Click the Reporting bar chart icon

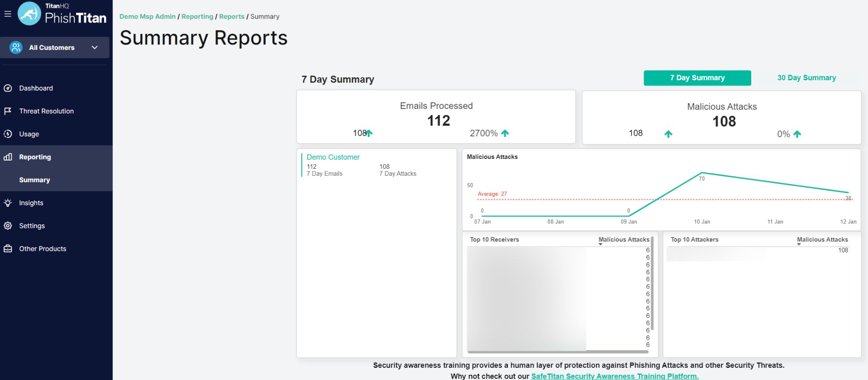(8, 157)
